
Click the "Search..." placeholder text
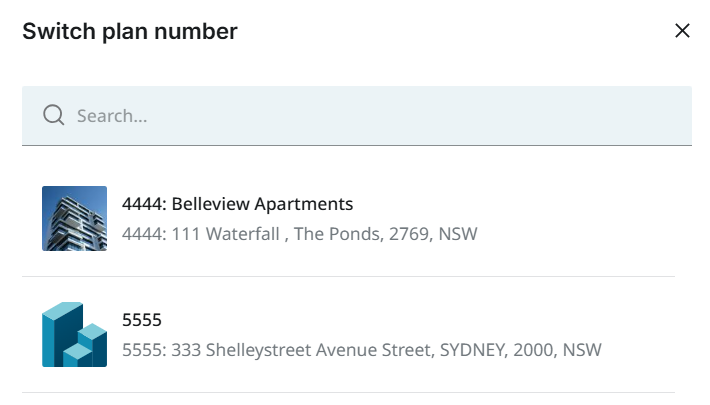click(112, 116)
